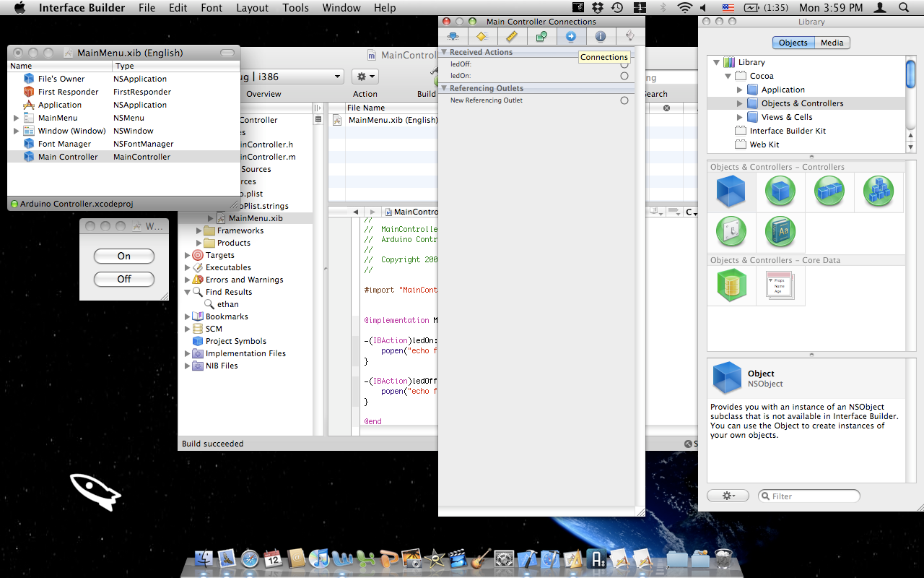This screenshot has height=578, width=924.
Task: Open the Size inspector ruler tab
Action: (x=512, y=36)
